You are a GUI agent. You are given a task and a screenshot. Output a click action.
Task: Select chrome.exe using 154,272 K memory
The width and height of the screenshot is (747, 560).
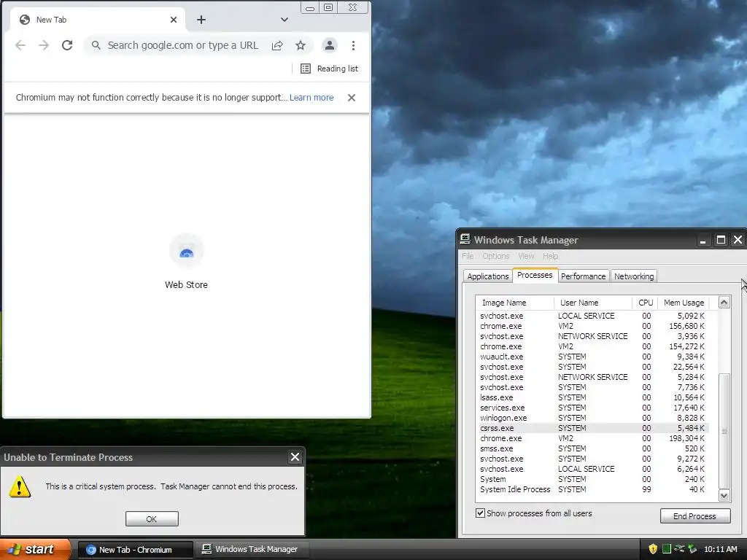592,346
